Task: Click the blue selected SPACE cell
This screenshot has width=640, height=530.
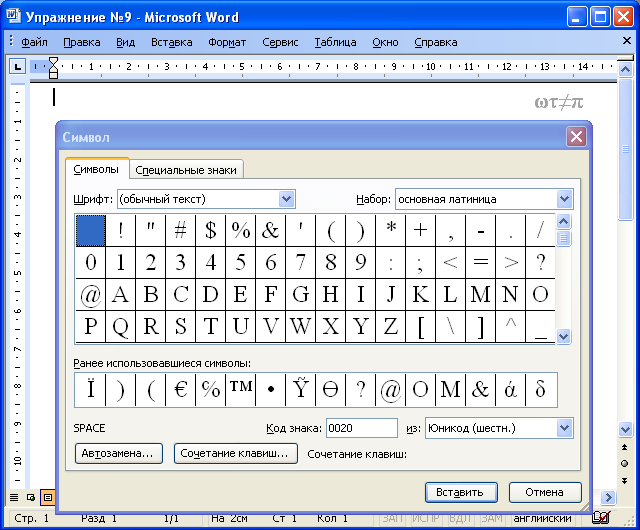Action: click(x=91, y=231)
